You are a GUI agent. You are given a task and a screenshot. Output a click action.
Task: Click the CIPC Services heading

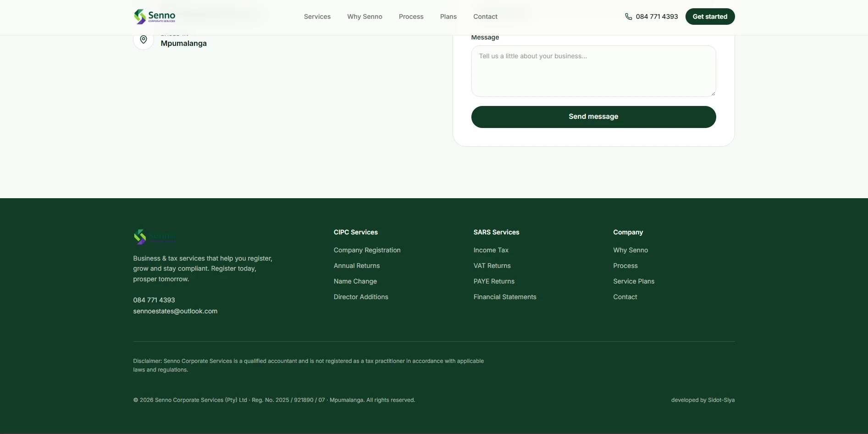(x=356, y=232)
